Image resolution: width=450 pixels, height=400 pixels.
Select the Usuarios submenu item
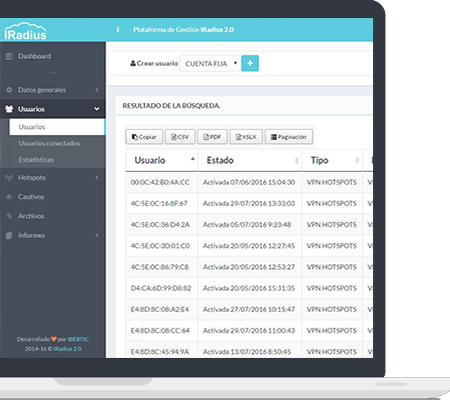[57, 127]
